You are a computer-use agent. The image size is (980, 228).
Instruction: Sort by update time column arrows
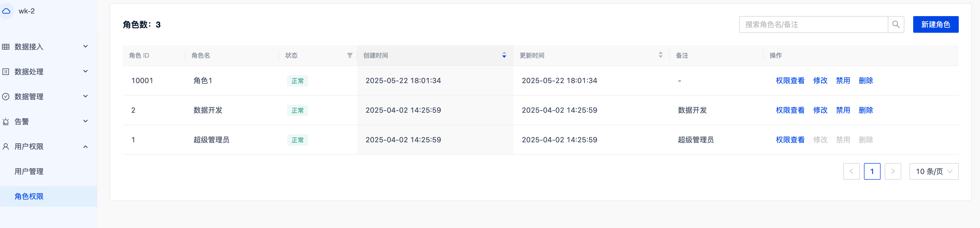(660, 55)
